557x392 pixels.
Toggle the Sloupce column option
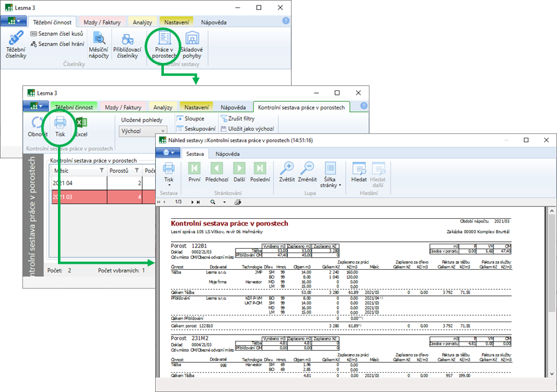click(x=191, y=118)
